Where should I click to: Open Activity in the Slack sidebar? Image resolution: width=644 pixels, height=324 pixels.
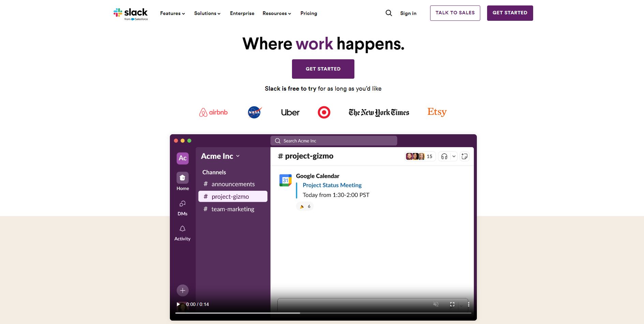click(x=182, y=229)
